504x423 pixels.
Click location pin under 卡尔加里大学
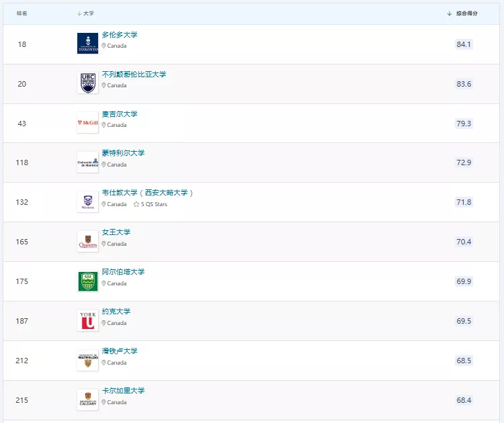(x=103, y=402)
